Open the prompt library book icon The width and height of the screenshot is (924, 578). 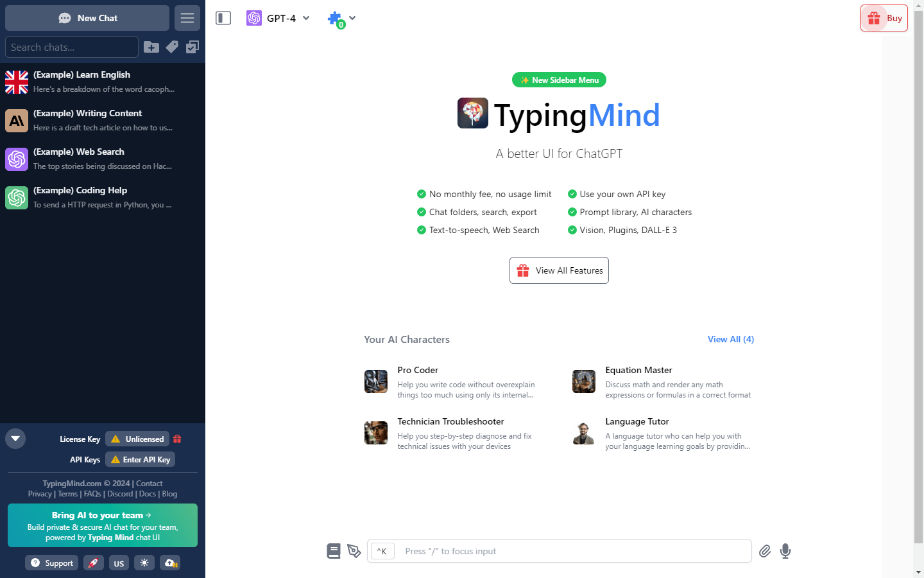pyautogui.click(x=334, y=551)
